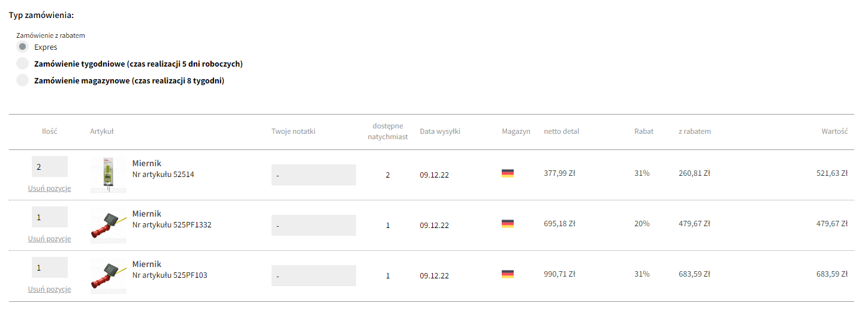This screenshot has height=309, width=868.
Task: Open product thumbnail of Miernik 52514
Action: point(108,175)
